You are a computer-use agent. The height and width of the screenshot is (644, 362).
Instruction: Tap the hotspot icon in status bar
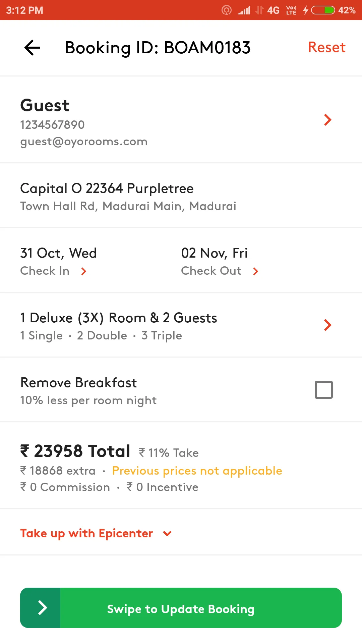tap(227, 10)
